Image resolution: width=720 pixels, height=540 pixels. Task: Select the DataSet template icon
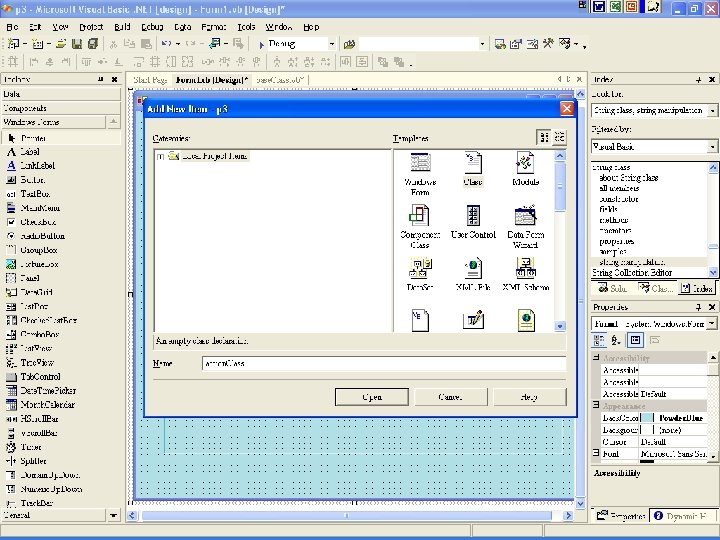[420, 269]
